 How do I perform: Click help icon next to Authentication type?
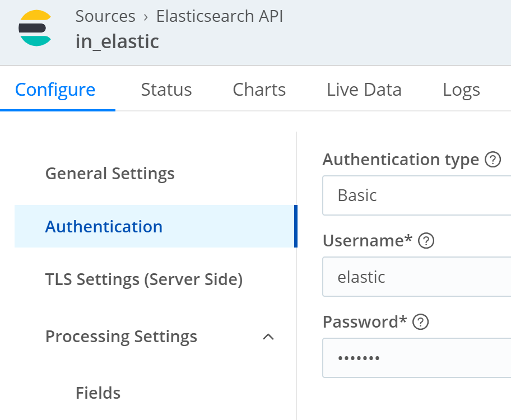[493, 160]
